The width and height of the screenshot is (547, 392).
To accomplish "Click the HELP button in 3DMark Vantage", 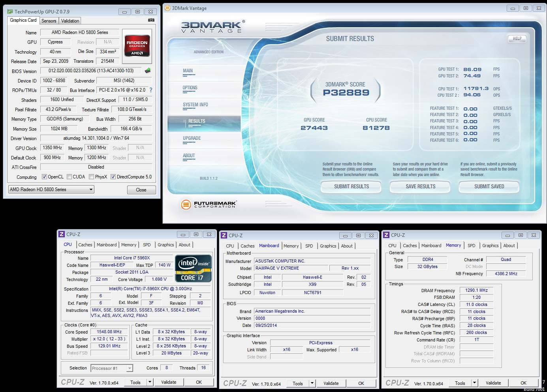I will click(x=517, y=39).
